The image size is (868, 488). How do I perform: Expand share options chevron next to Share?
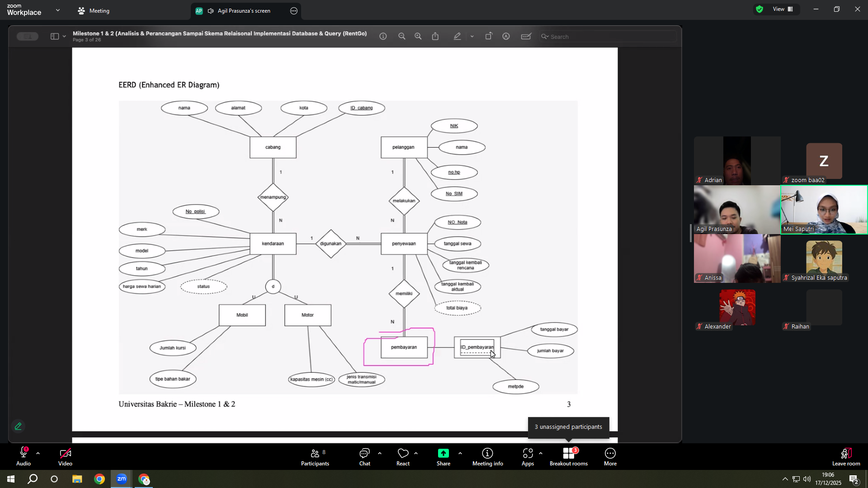[460, 453]
